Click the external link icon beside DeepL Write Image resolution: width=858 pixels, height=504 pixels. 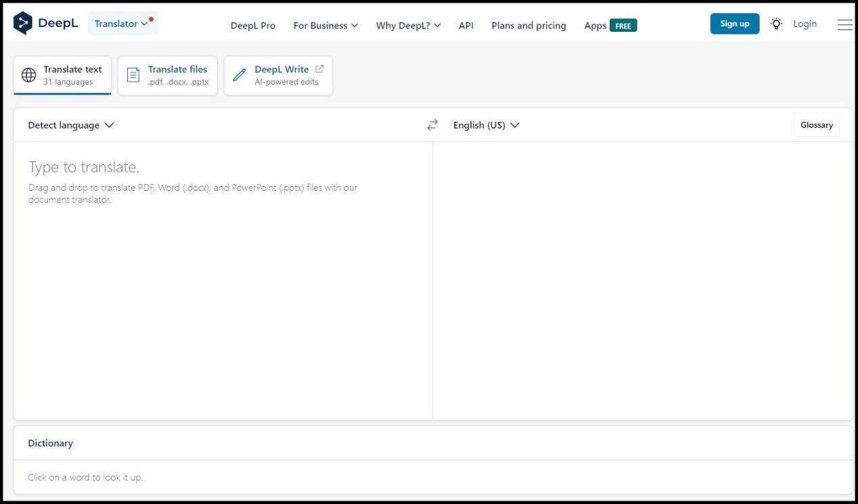(319, 69)
